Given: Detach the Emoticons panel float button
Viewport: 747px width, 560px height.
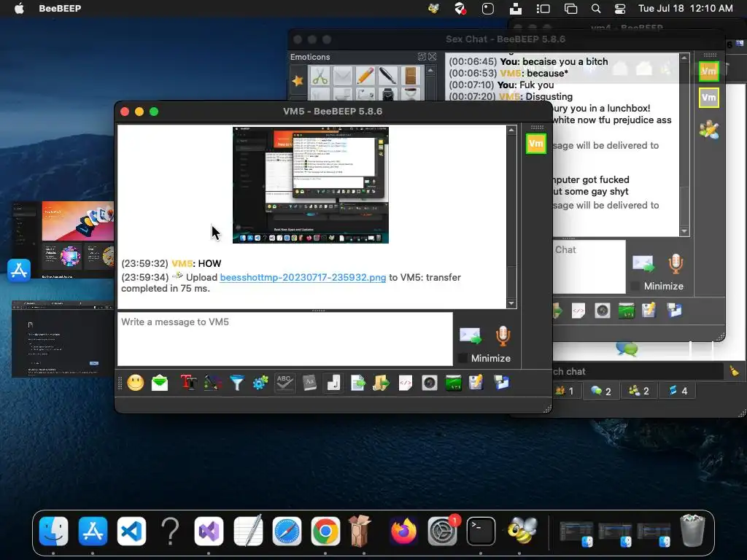Looking at the screenshot, I should [x=422, y=57].
